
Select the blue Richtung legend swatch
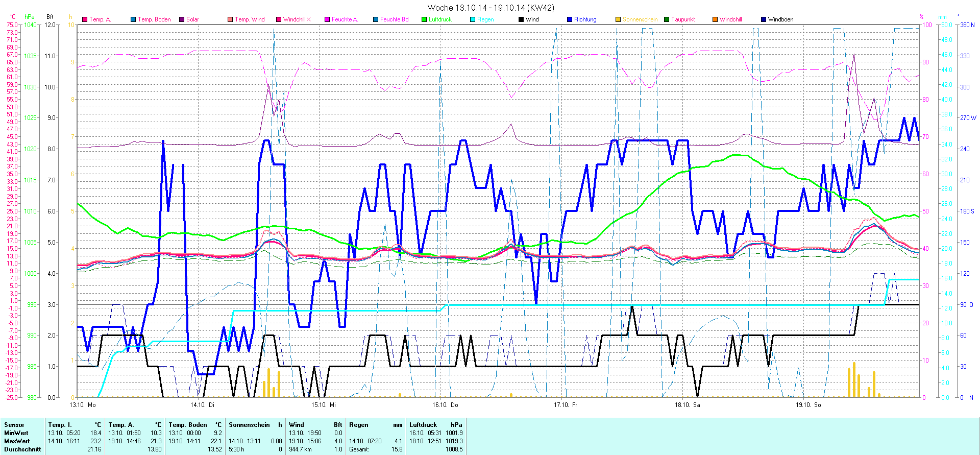pyautogui.click(x=570, y=19)
